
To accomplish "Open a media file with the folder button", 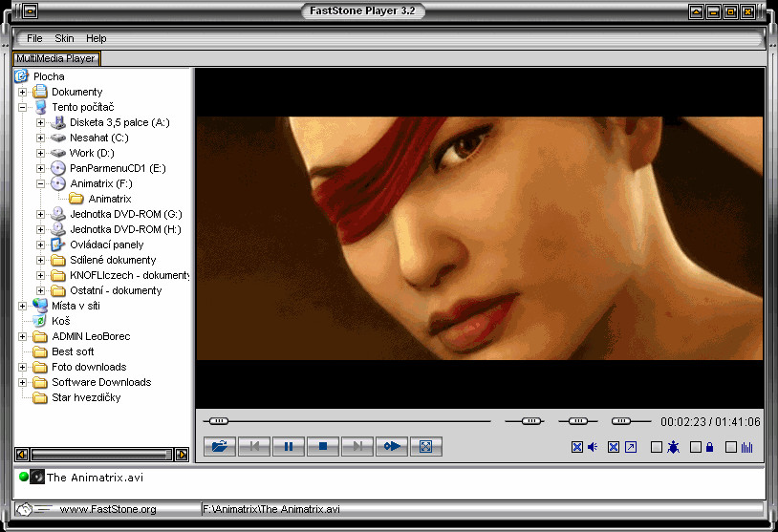I will pyautogui.click(x=220, y=447).
